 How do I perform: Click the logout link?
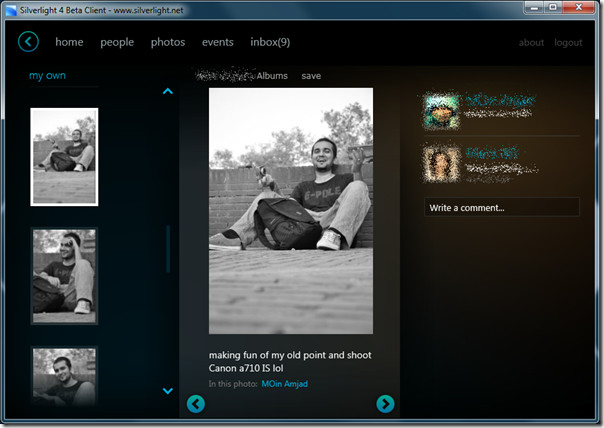pyautogui.click(x=568, y=42)
